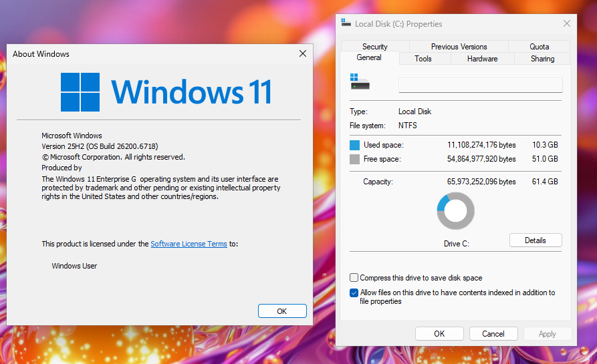Click the 51.0 GB free space value

[x=545, y=159]
